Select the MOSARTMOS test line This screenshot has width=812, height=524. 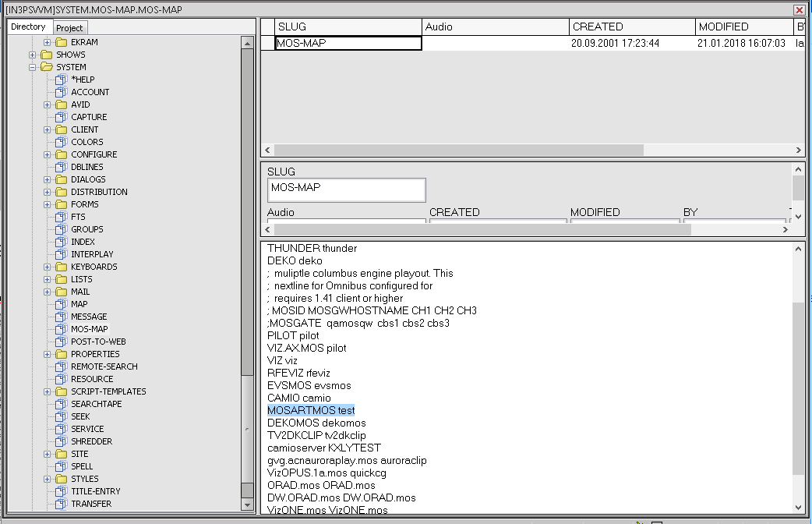pos(311,410)
